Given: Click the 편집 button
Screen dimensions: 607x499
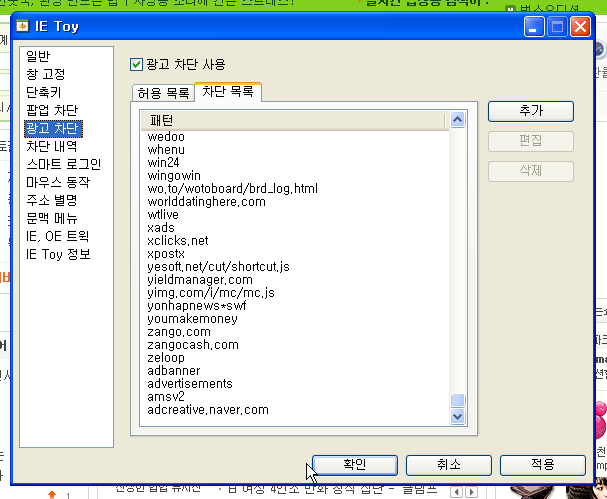Looking at the screenshot, I should tap(531, 141).
